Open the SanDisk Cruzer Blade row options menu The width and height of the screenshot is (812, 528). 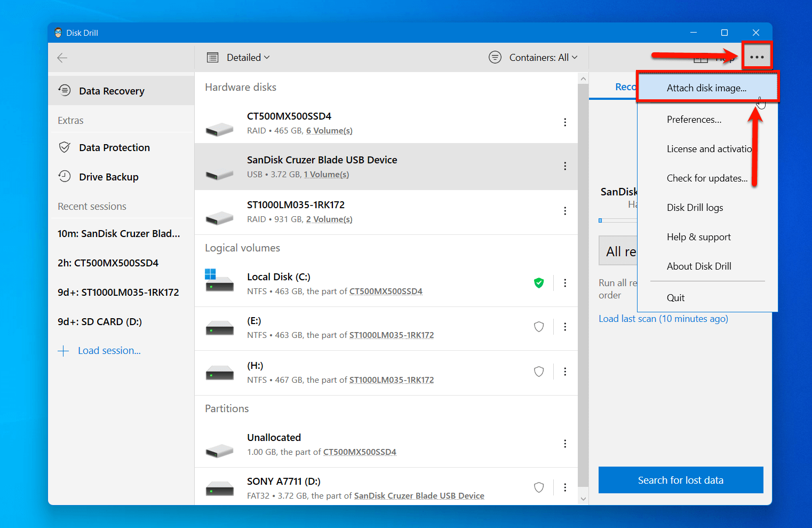pos(565,166)
